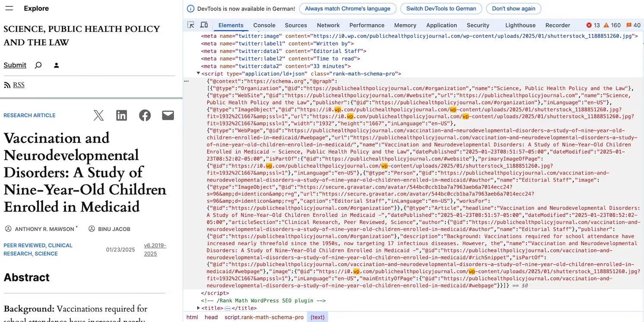
Task: Share the article on X
Action: pyautogui.click(x=98, y=115)
